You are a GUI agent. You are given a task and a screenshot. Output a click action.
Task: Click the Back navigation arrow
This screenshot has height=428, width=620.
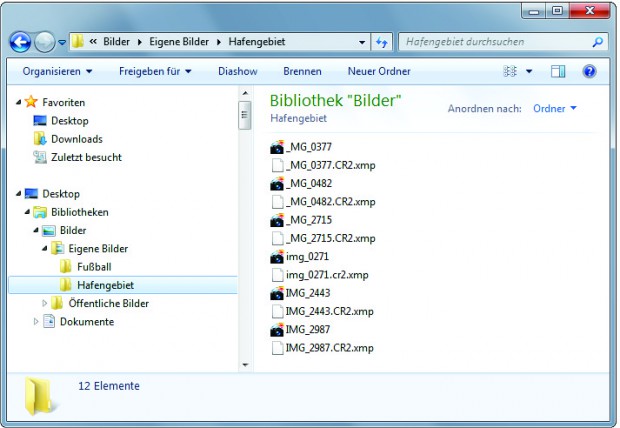coord(20,42)
